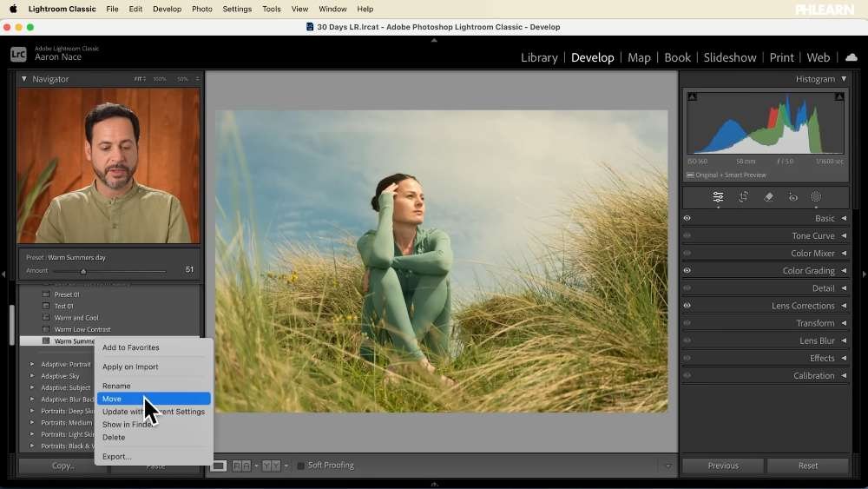Expand the Color Mixer panel arrow
Image resolution: width=868 pixels, height=489 pixels.
tap(844, 253)
